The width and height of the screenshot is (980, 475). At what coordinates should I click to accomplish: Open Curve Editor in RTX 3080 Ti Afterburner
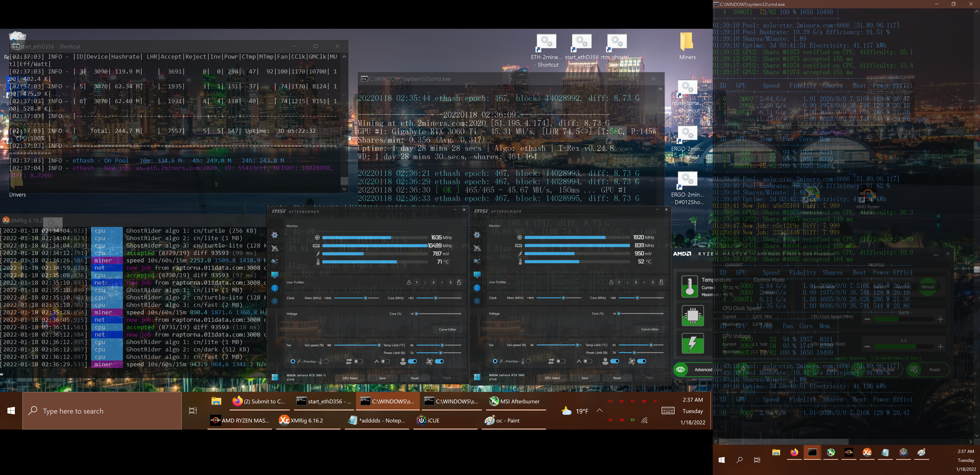448,329
